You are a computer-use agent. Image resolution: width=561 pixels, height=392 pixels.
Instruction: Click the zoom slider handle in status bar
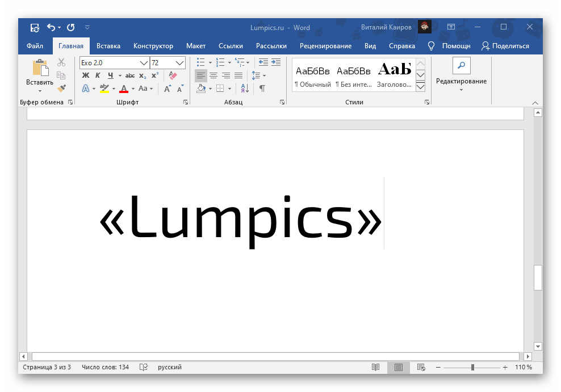click(472, 368)
